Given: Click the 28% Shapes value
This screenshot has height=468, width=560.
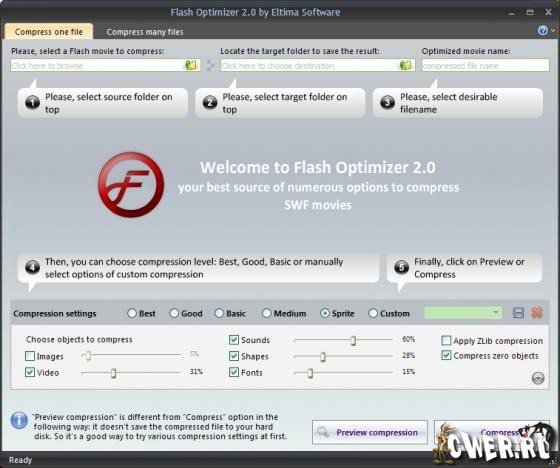Looking at the screenshot, I should (409, 355).
